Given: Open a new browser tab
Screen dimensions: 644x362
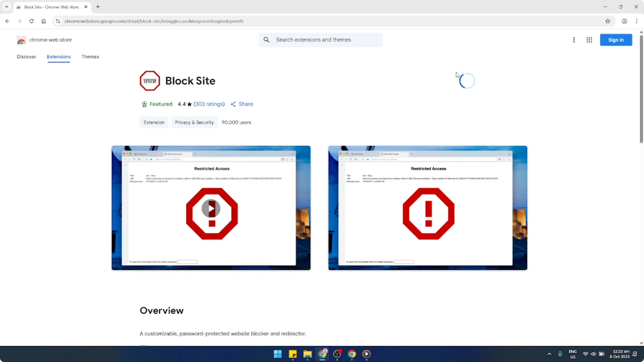Looking at the screenshot, I should [x=98, y=7].
